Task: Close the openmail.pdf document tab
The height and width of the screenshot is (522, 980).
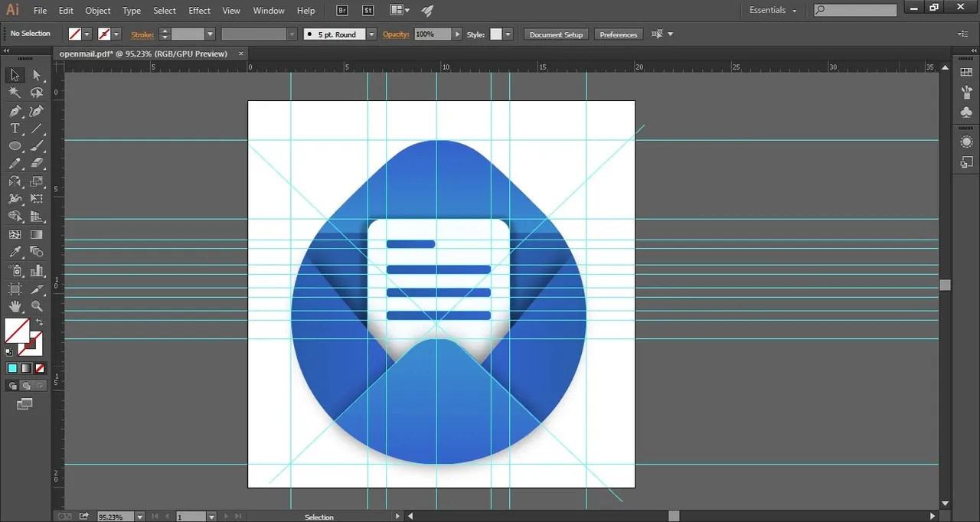Action: point(241,54)
